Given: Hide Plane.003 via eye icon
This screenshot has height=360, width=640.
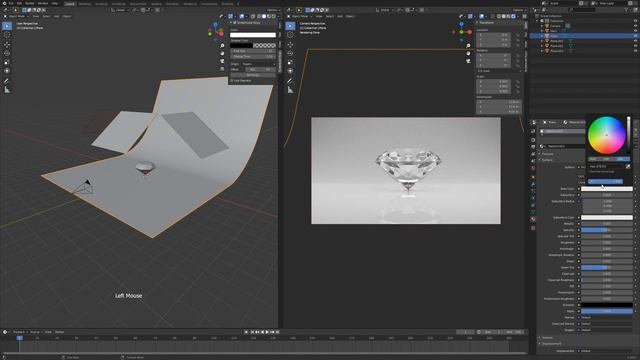Looking at the screenshot, I should point(636,51).
